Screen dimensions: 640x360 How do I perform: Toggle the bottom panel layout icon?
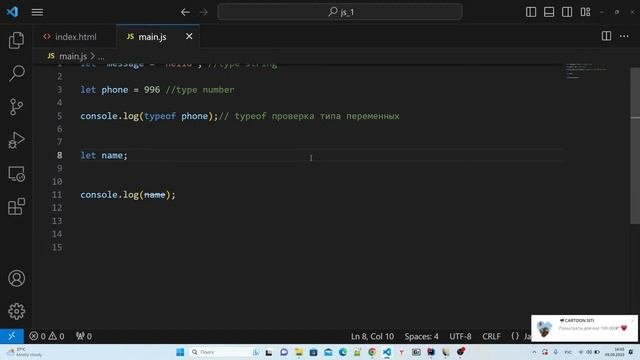pos(549,12)
